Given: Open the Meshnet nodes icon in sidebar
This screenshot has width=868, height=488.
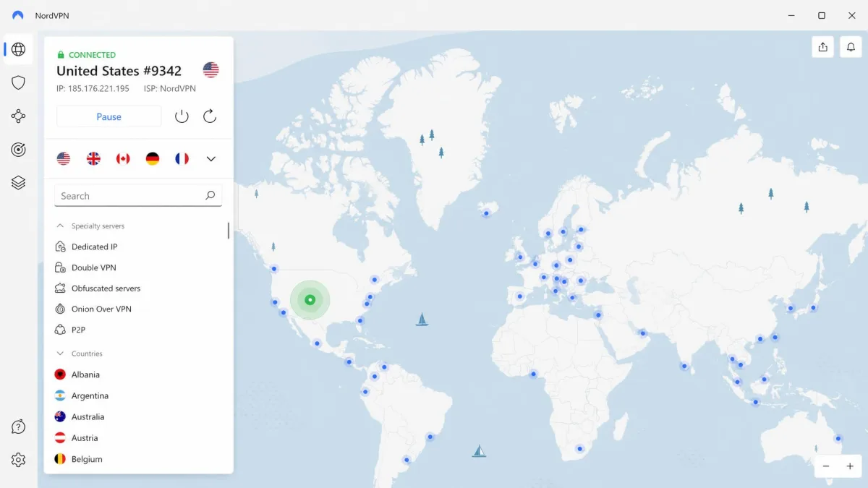Looking at the screenshot, I should (x=19, y=116).
